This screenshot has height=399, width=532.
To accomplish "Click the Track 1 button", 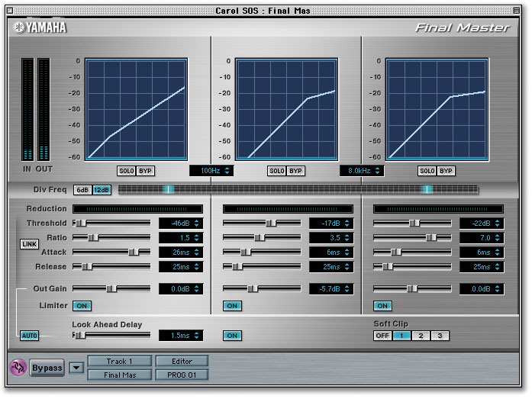I will [x=119, y=362].
